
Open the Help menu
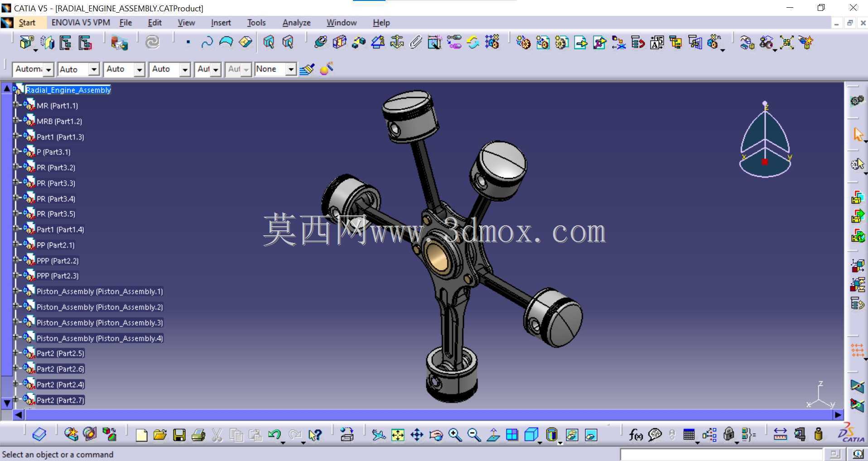pos(381,23)
